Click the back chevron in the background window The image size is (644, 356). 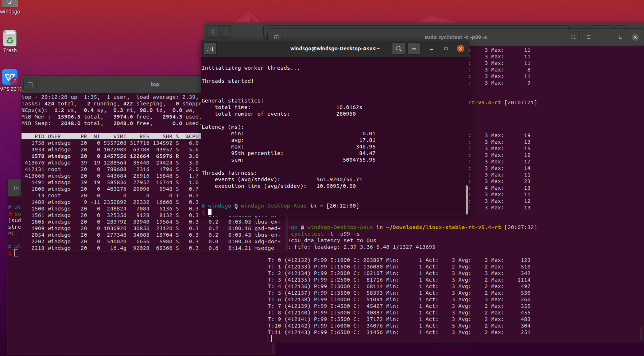point(213,31)
